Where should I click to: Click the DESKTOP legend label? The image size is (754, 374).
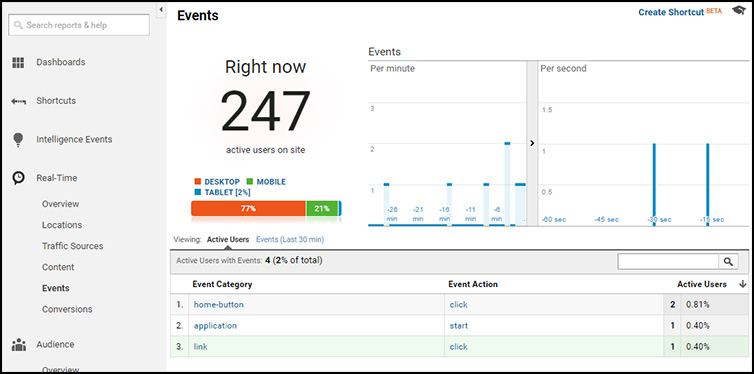222,182
